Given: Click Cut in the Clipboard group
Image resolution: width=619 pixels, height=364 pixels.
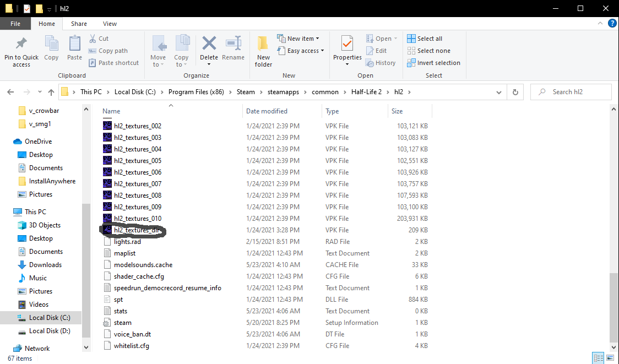Looking at the screenshot, I should [x=99, y=39].
